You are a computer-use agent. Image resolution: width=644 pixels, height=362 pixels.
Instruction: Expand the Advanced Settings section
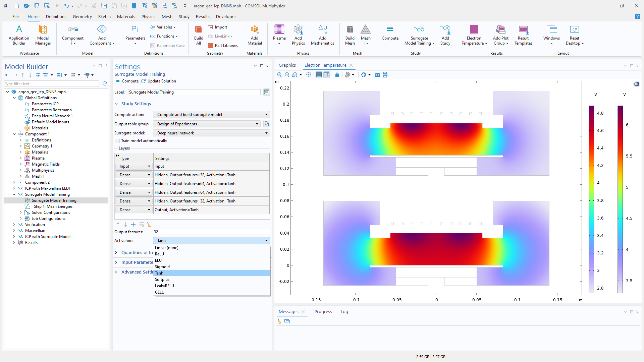click(x=116, y=272)
